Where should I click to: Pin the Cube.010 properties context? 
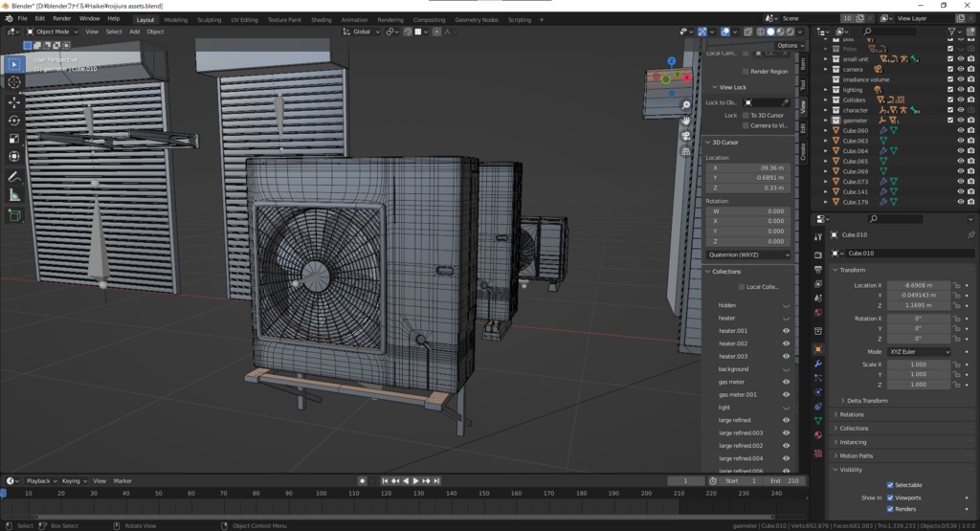pos(970,235)
